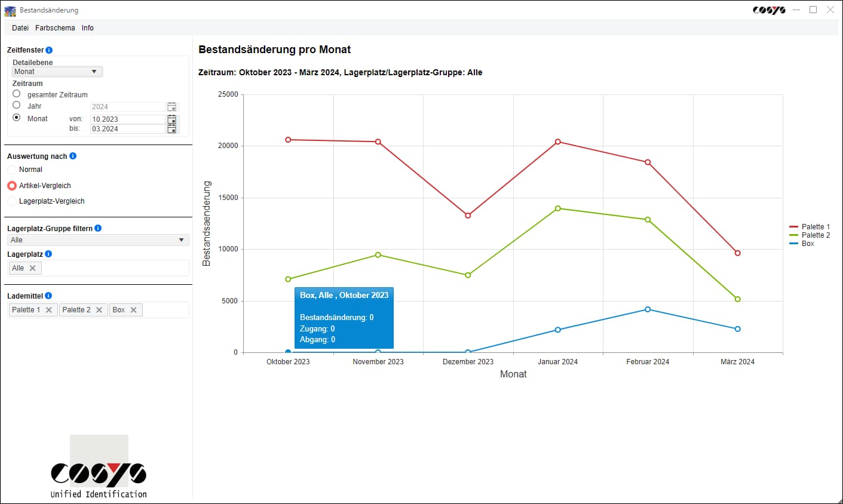Toggle Box series in chart legend

pyautogui.click(x=802, y=244)
